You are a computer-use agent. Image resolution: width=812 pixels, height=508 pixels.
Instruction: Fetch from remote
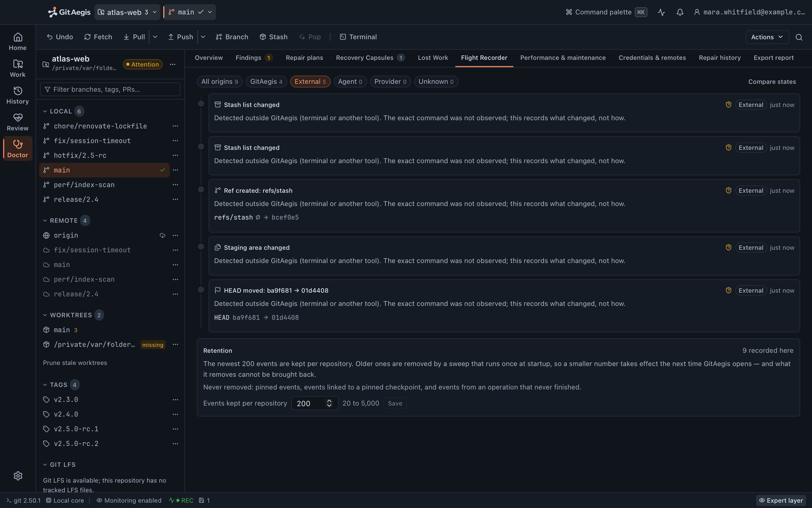[x=98, y=37]
